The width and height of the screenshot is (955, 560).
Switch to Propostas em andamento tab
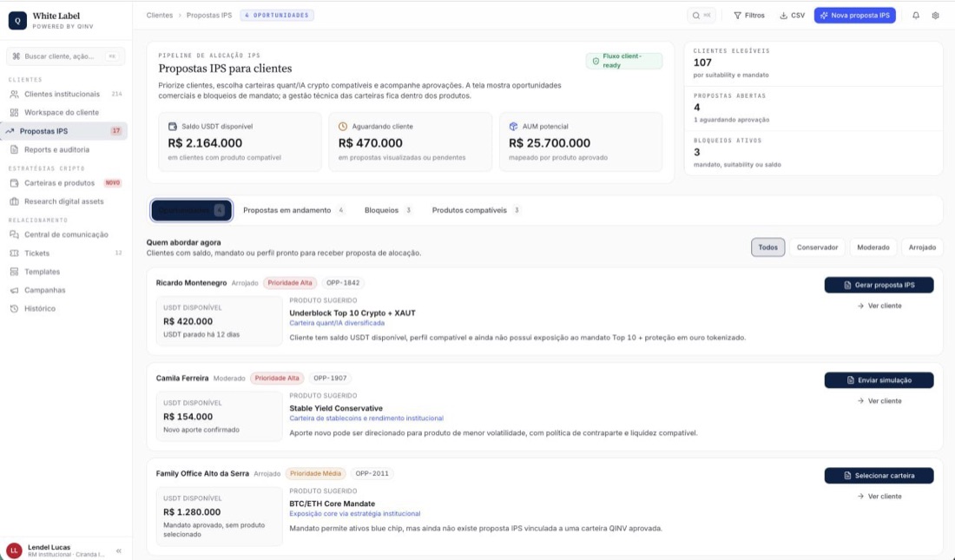[x=293, y=210]
